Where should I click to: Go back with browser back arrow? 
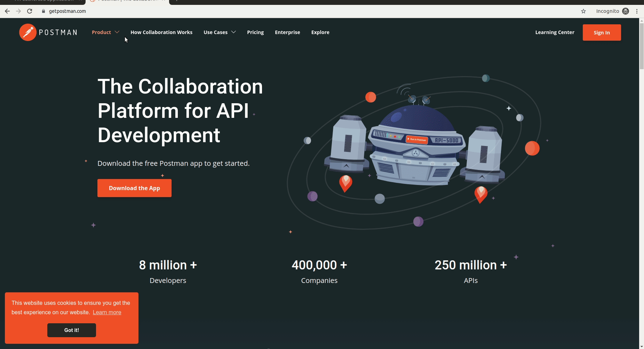(x=7, y=11)
